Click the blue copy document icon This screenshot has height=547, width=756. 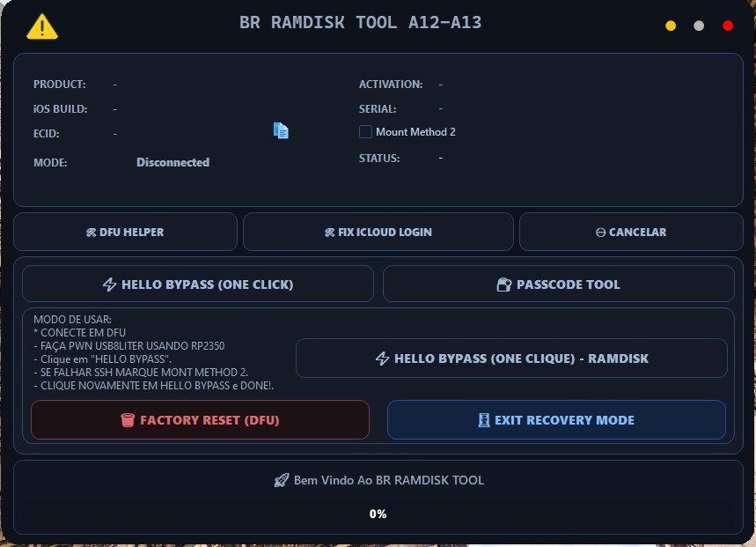coord(281,130)
